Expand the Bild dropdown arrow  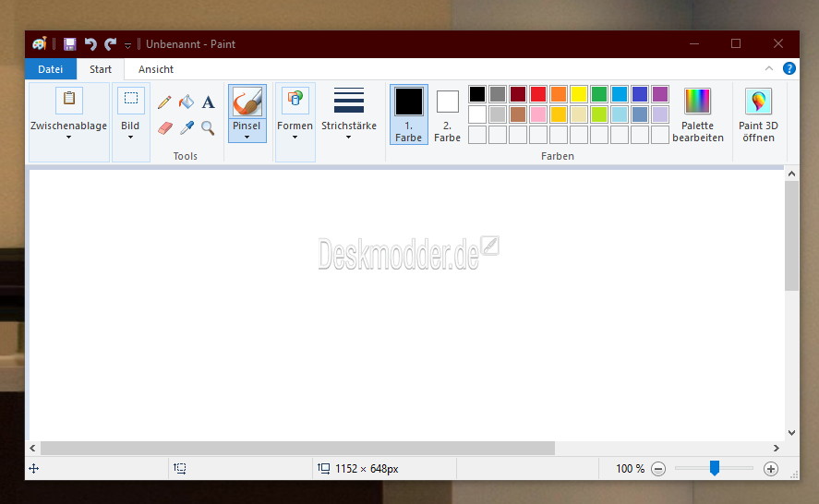tap(130, 138)
